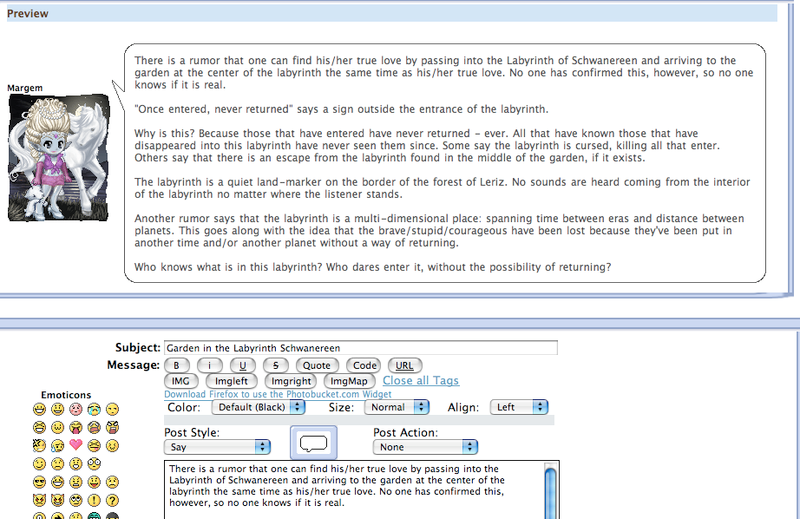The width and height of the screenshot is (800, 519).
Task: Focus the Subject input field
Action: 361,348
